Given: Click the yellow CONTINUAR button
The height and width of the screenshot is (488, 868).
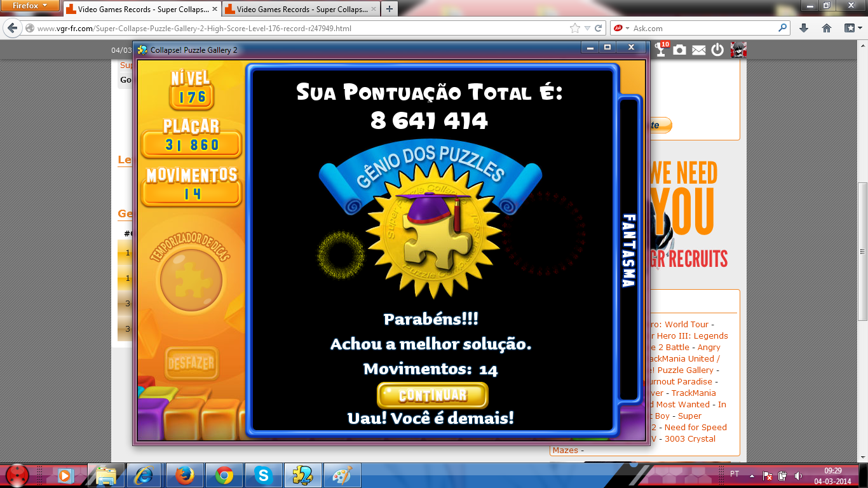Looking at the screenshot, I should pyautogui.click(x=432, y=395).
